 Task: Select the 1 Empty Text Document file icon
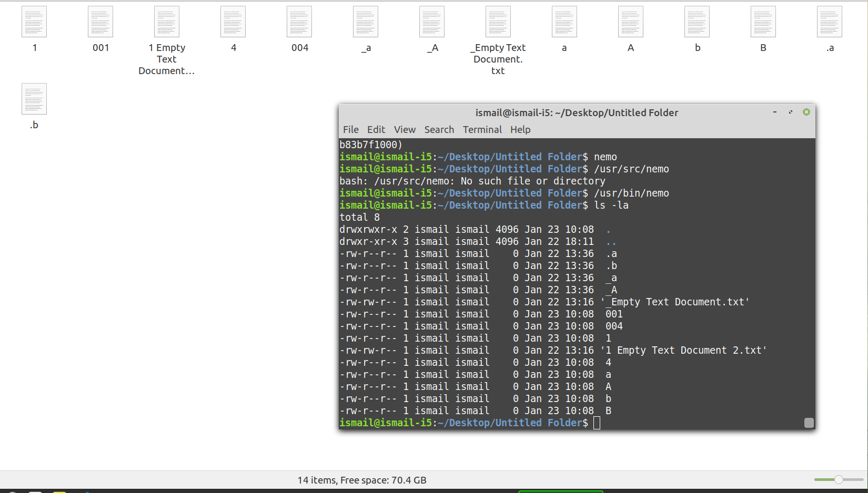tap(167, 22)
